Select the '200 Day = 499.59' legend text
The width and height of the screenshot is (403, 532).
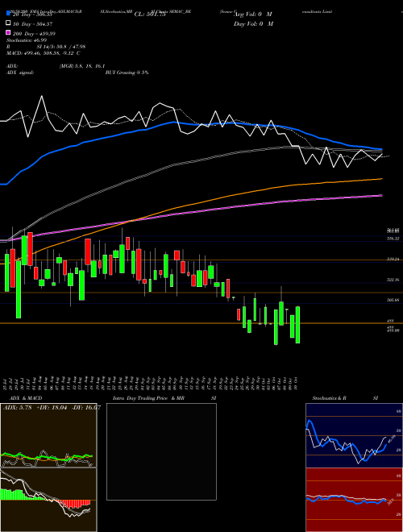[35, 34]
